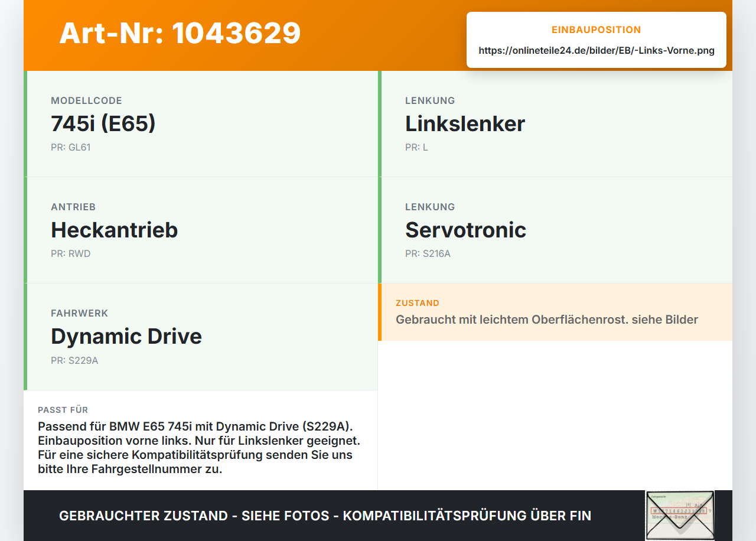This screenshot has width=756, height=541.
Task: Click PR: L code under Linkslenker
Action: (x=416, y=148)
